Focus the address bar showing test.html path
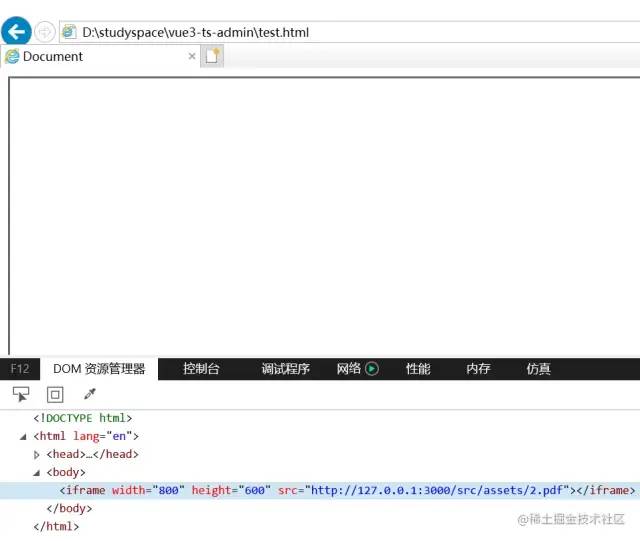 coord(351,32)
